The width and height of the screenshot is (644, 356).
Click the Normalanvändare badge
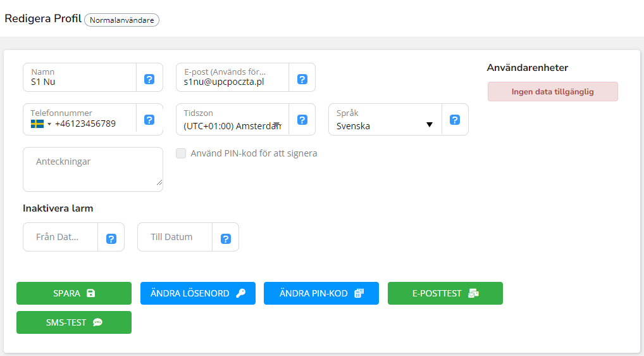pyautogui.click(x=122, y=20)
